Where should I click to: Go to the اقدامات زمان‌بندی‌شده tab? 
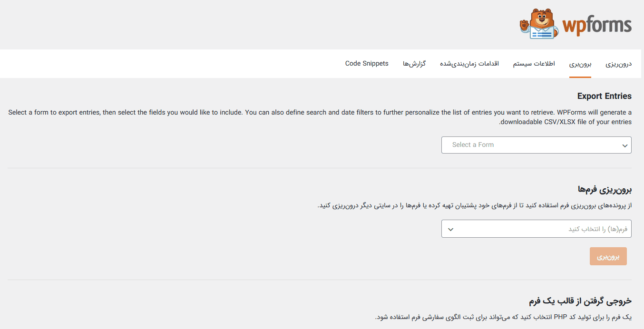tap(469, 64)
